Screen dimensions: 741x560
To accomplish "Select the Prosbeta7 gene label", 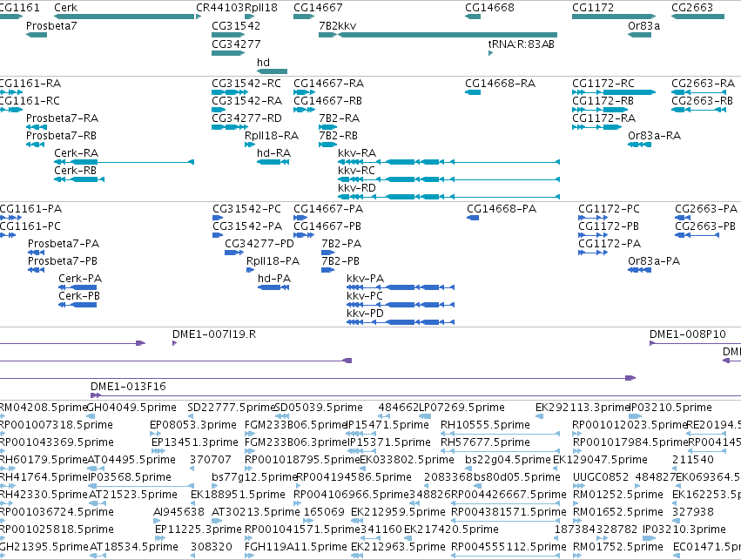I will 51,26.
